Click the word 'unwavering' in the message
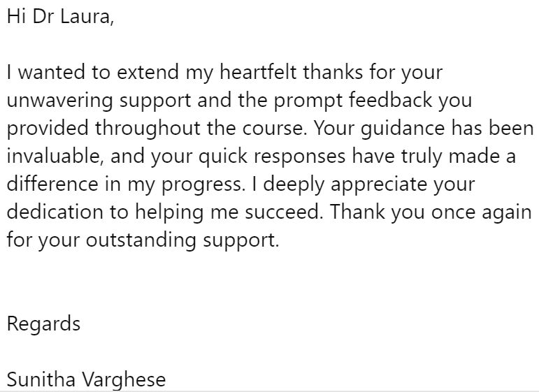This screenshot has width=539, height=392. 60,101
